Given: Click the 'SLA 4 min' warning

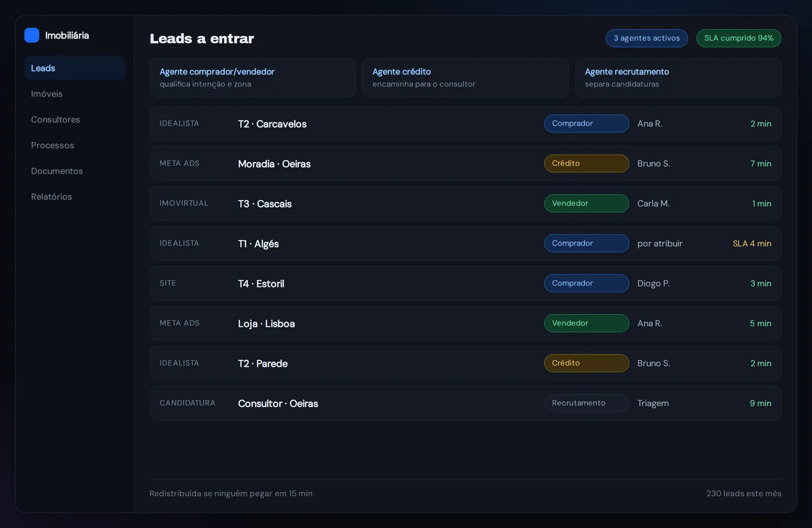Looking at the screenshot, I should 752,244.
